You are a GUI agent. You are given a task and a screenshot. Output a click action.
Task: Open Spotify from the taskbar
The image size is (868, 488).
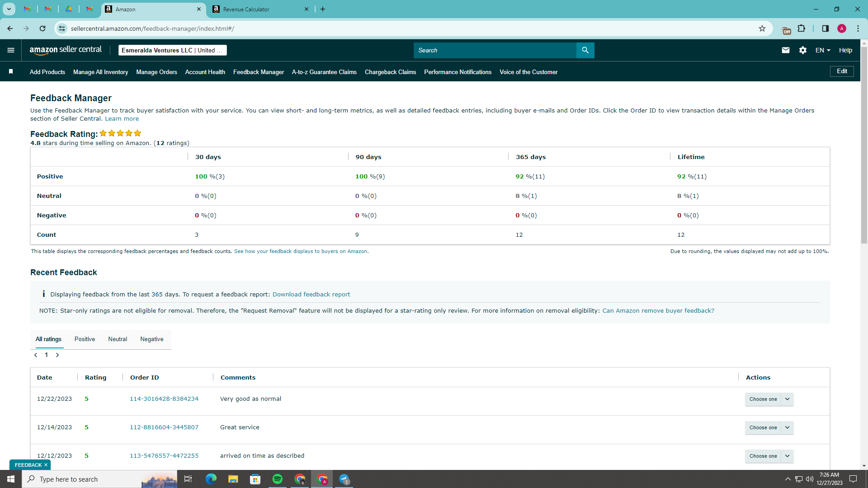click(278, 479)
